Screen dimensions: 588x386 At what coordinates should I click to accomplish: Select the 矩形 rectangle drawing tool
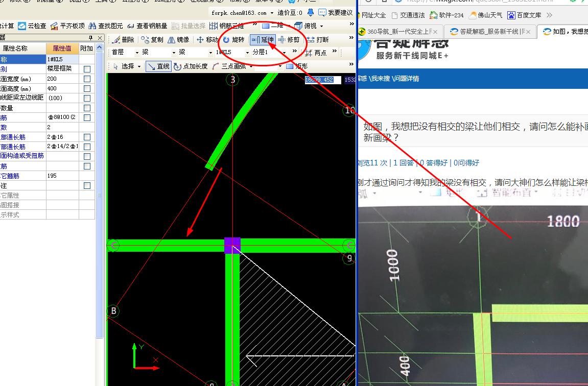(x=297, y=66)
